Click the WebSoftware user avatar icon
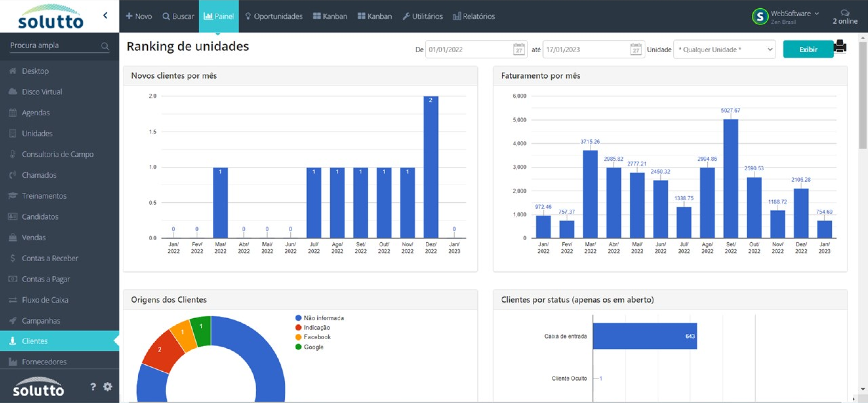 (x=760, y=16)
